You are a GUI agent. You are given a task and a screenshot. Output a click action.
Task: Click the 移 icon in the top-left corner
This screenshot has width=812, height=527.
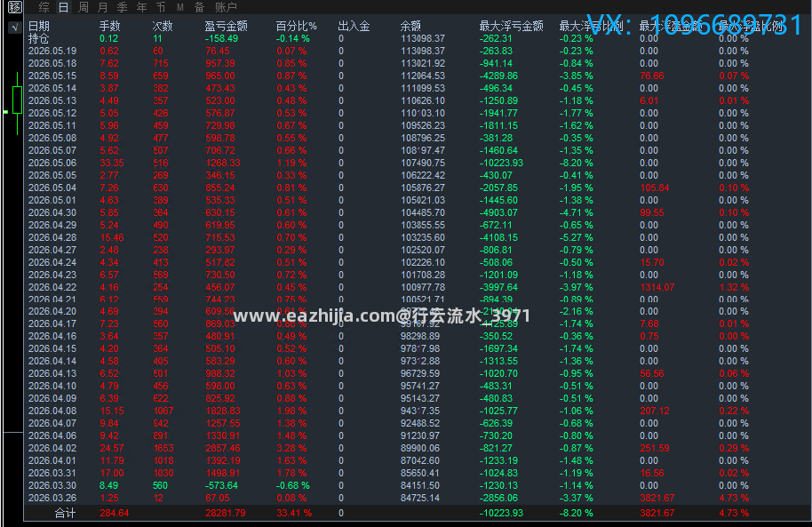tap(14, 7)
